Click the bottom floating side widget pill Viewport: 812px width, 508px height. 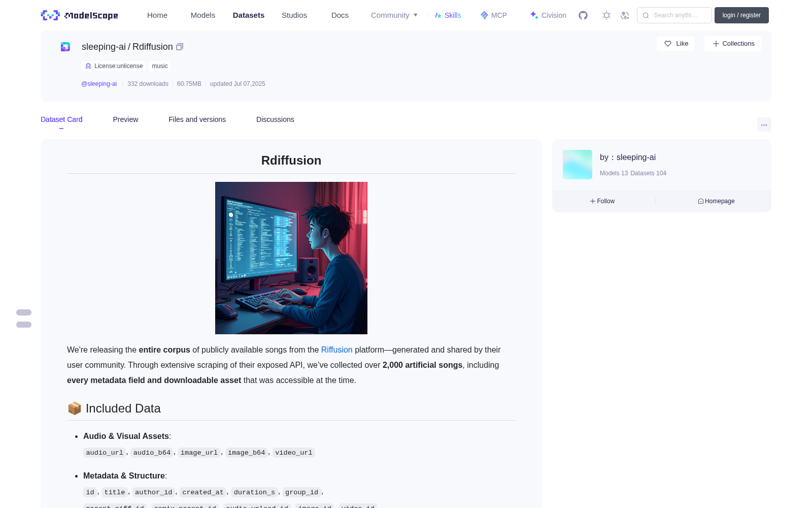[24, 325]
